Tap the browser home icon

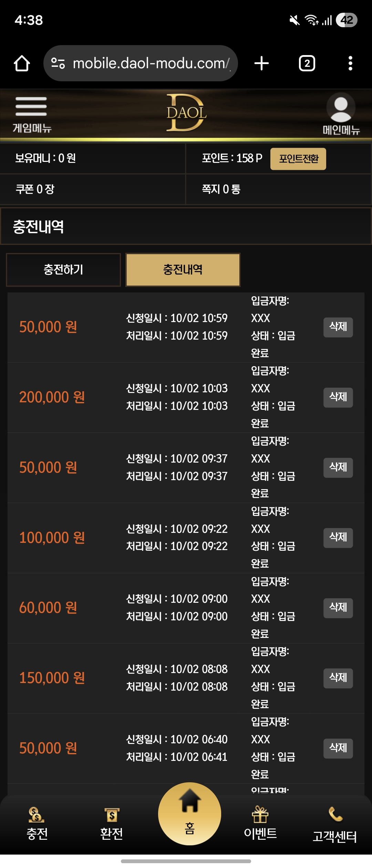22,63
